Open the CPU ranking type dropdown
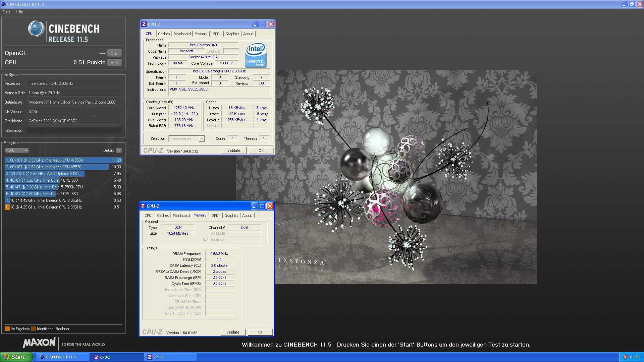The height and width of the screenshot is (362, 644). click(17, 150)
